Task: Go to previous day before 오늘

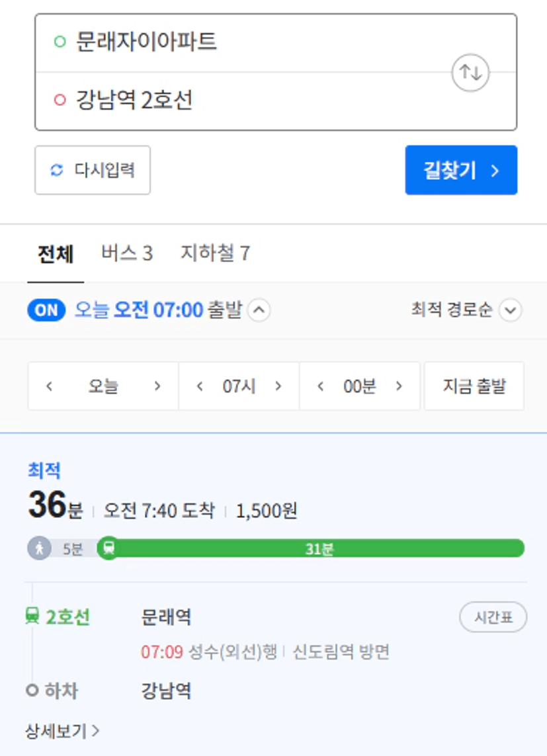Action: coord(49,386)
